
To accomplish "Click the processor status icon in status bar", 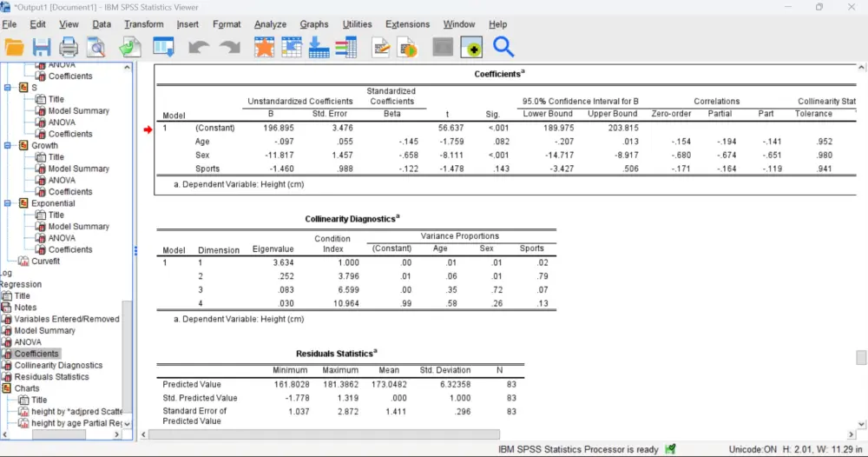I will coord(670,449).
